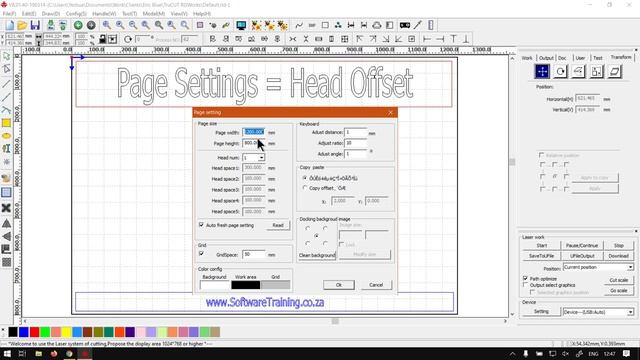
Task: Toggle the Lock checkbox under Image size
Action: pyautogui.click(x=341, y=244)
